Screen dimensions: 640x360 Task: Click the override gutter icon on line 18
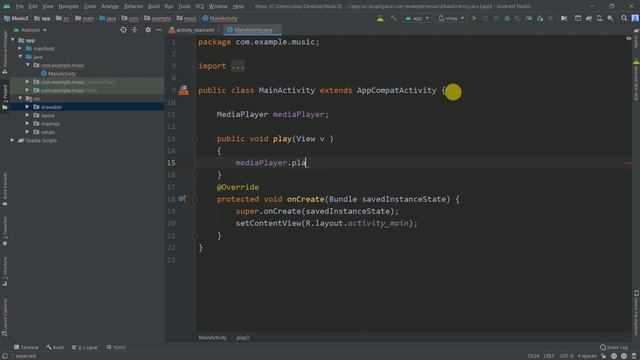coord(182,199)
